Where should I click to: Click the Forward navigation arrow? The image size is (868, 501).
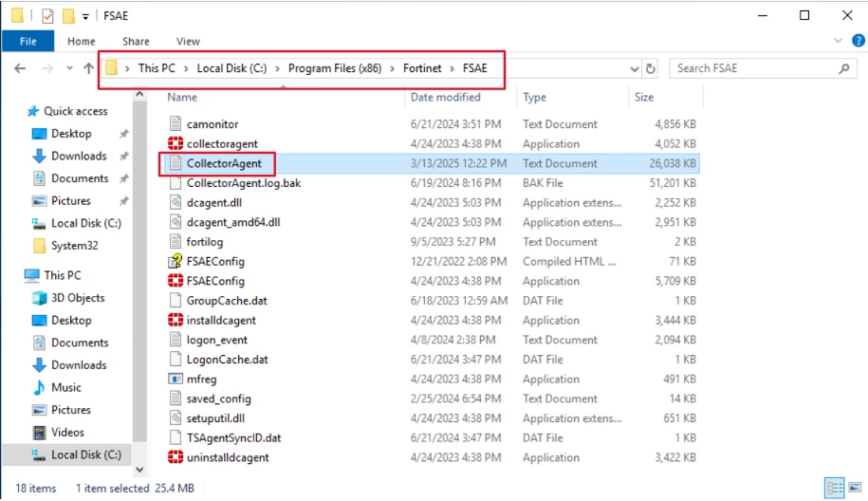click(47, 68)
